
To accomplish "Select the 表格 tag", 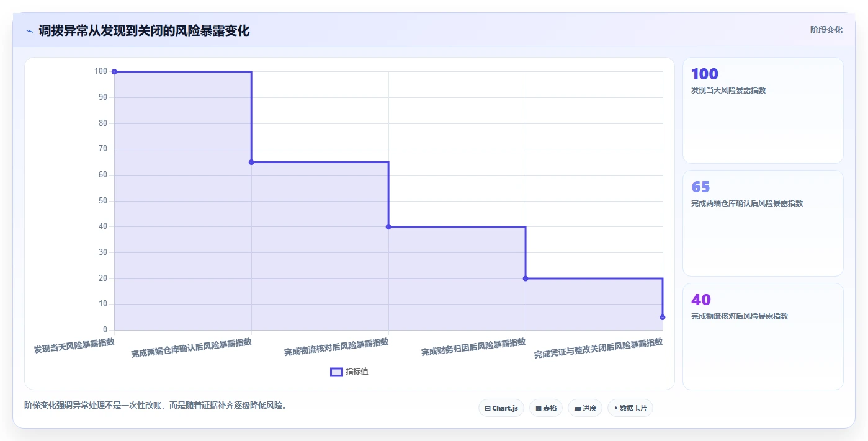I will pyautogui.click(x=546, y=408).
